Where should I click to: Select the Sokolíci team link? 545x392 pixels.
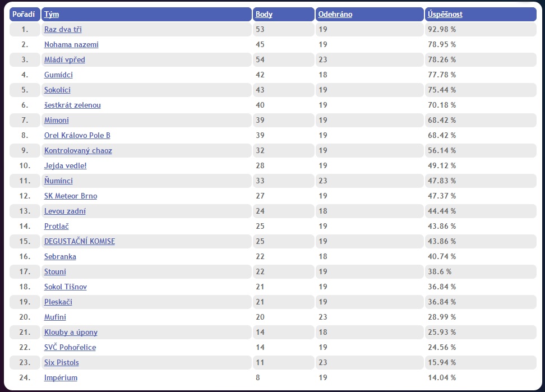57,90
